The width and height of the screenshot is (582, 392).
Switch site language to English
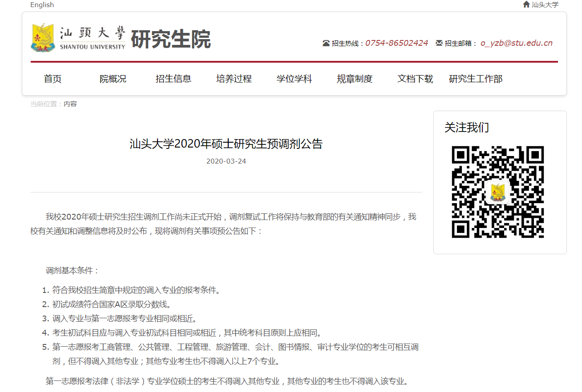point(42,5)
